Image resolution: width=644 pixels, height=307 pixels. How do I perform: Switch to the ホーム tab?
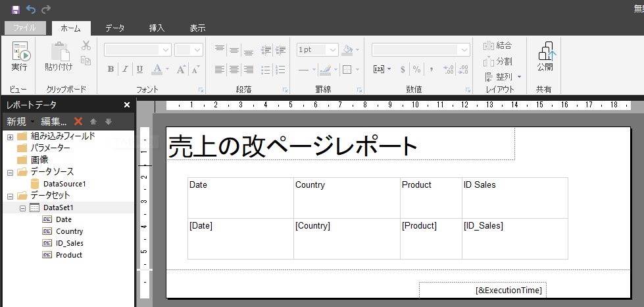pyautogui.click(x=70, y=28)
